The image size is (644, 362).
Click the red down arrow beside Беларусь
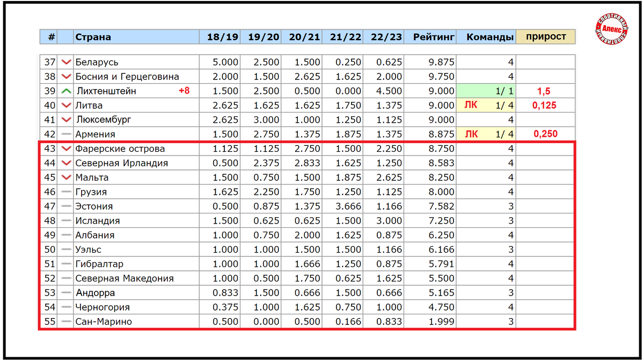[x=67, y=62]
